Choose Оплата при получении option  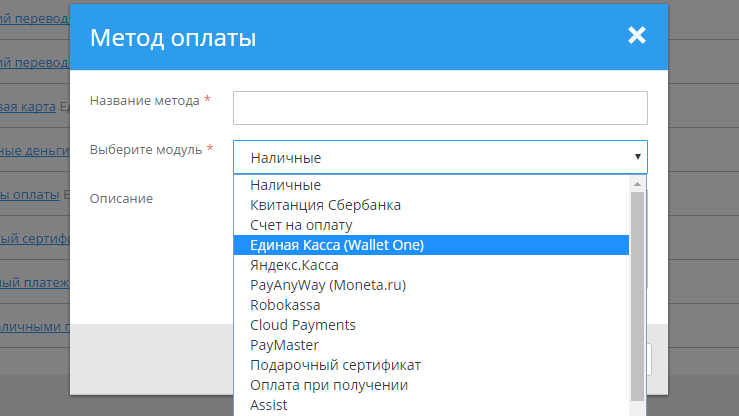(329, 385)
